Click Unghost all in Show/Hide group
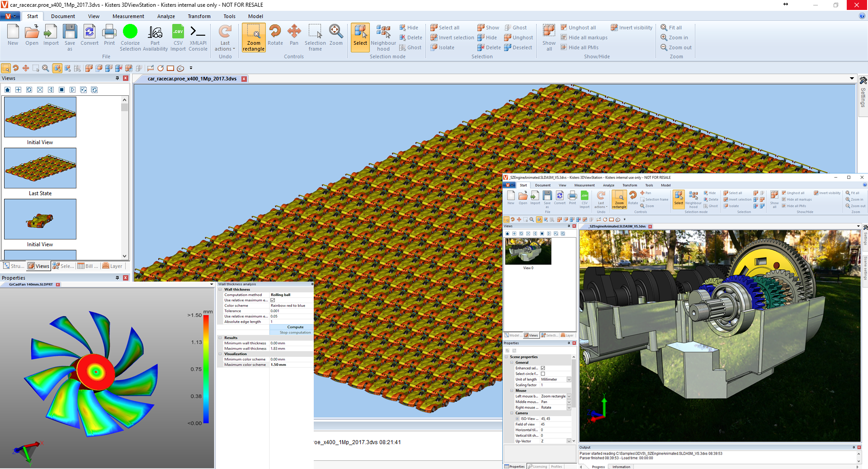This screenshot has height=469, width=868. pos(578,28)
